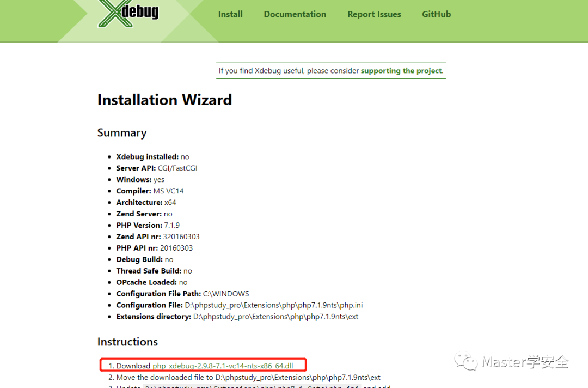Open the Install menu item
588x388 pixels.
(230, 14)
